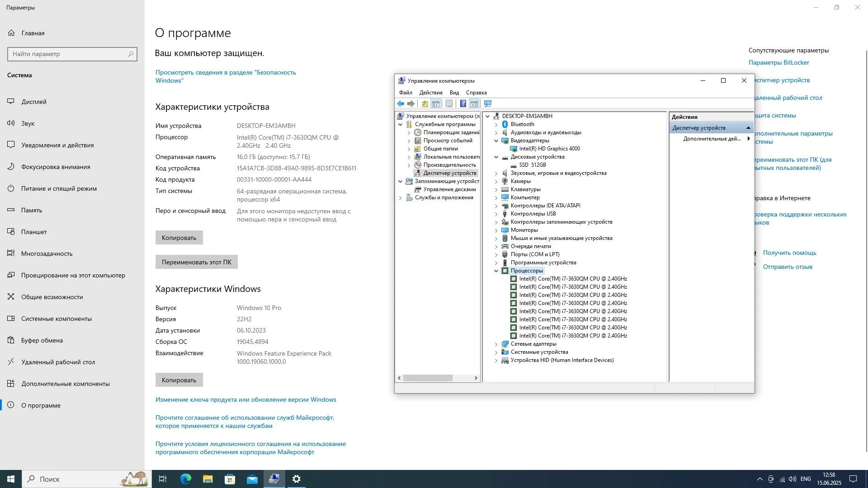Open the Файл menu

[406, 93]
